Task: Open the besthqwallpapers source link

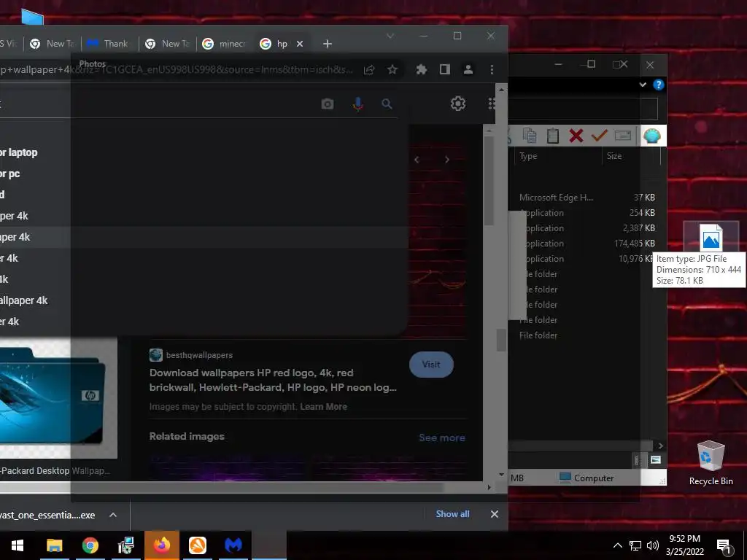Action: (x=191, y=355)
